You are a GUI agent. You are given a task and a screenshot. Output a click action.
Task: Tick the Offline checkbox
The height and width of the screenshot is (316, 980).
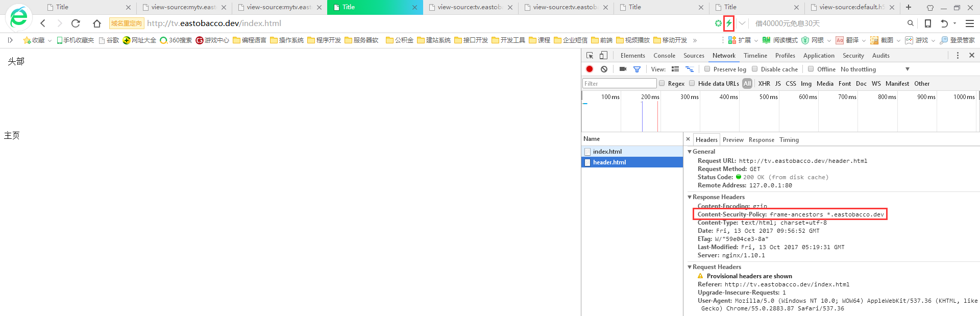pyautogui.click(x=811, y=69)
